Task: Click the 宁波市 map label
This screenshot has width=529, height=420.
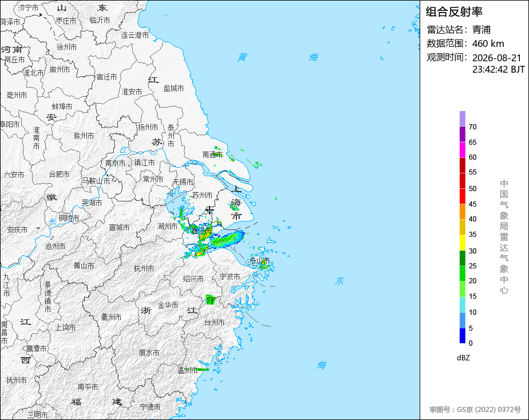Action: 230,276
